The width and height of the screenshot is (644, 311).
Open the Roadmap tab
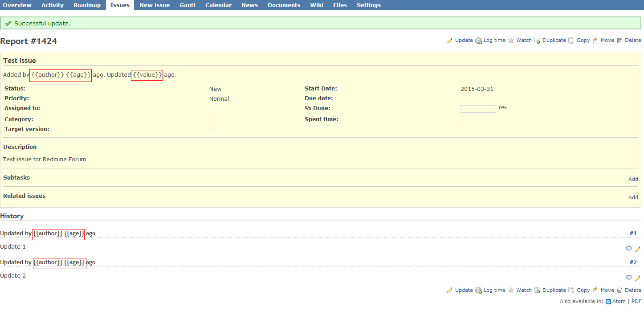click(x=87, y=5)
